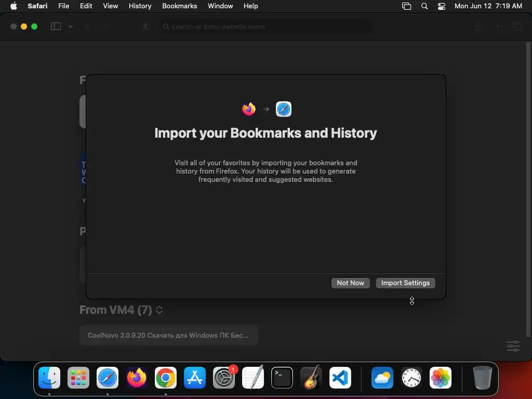Open Control Center icon
The width and height of the screenshot is (532, 399).
[x=442, y=6]
